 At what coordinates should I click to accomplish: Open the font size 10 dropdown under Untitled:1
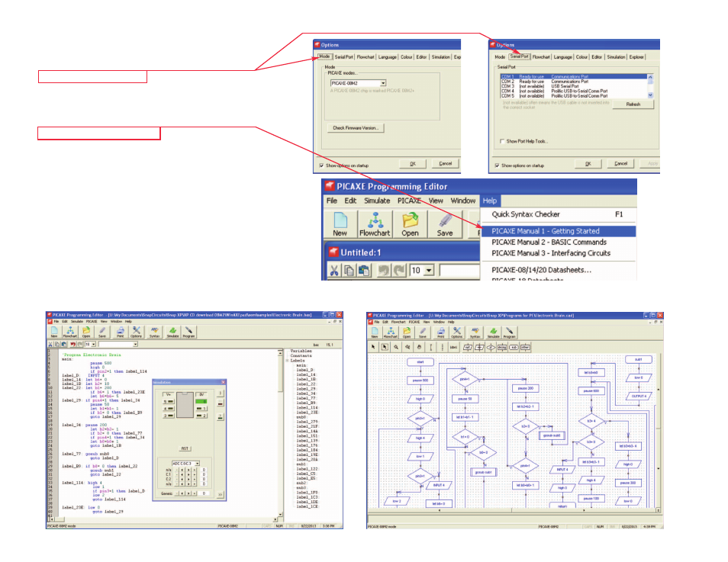click(x=429, y=270)
